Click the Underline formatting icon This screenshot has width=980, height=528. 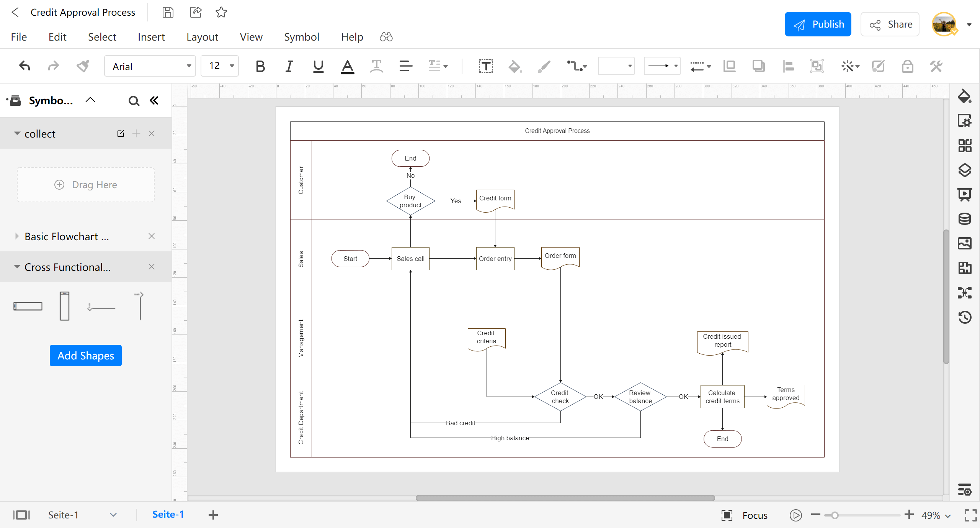tap(318, 66)
